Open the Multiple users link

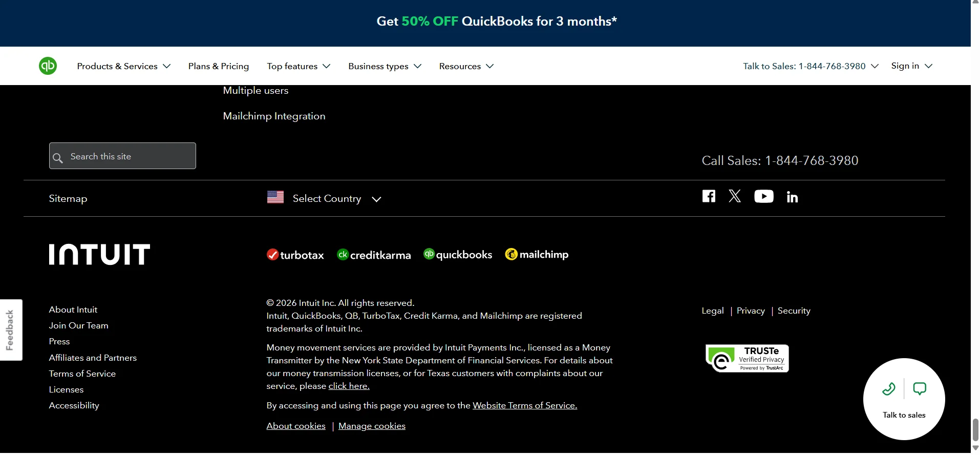point(255,91)
